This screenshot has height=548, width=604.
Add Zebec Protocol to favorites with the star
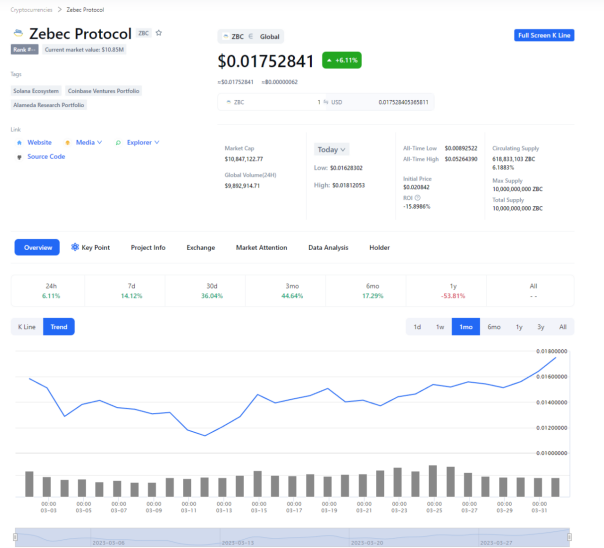(x=159, y=33)
